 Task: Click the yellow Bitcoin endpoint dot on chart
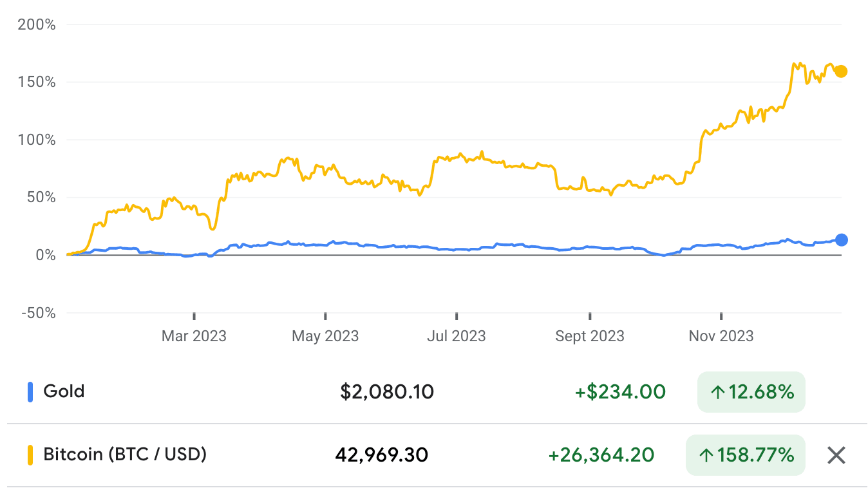(x=841, y=71)
